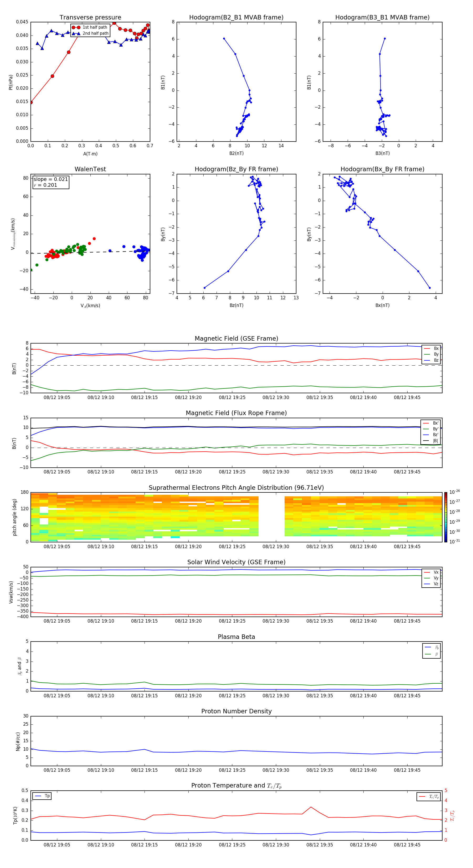The image size is (473, 868).
Task: Select the By entry in GSE magnetic field legend
Action: (x=431, y=355)
